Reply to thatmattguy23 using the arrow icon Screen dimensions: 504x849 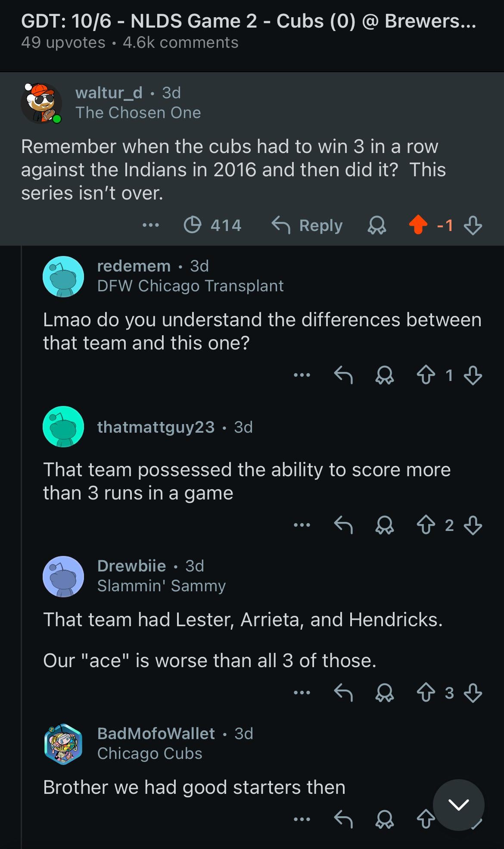(x=343, y=525)
